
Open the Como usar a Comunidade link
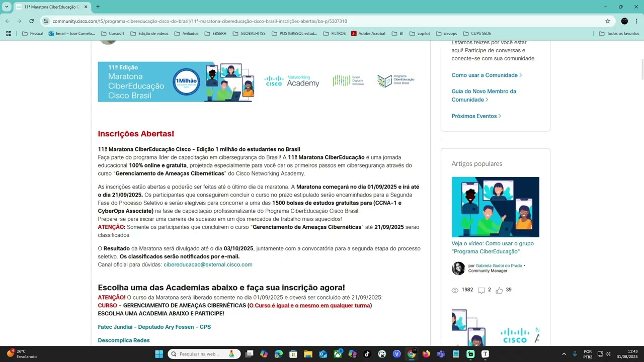tap(487, 75)
